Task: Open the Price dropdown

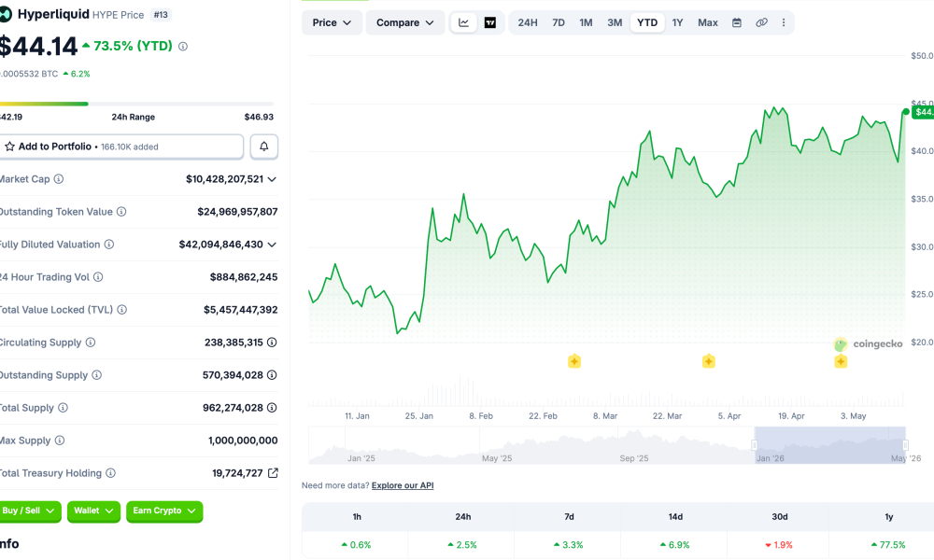Action: pyautogui.click(x=332, y=22)
